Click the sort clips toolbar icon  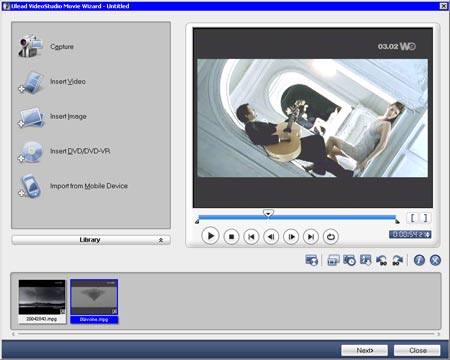tap(365, 260)
